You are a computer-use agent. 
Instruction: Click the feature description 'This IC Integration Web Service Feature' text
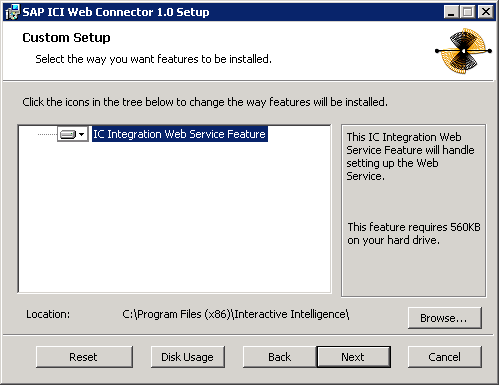(410, 156)
